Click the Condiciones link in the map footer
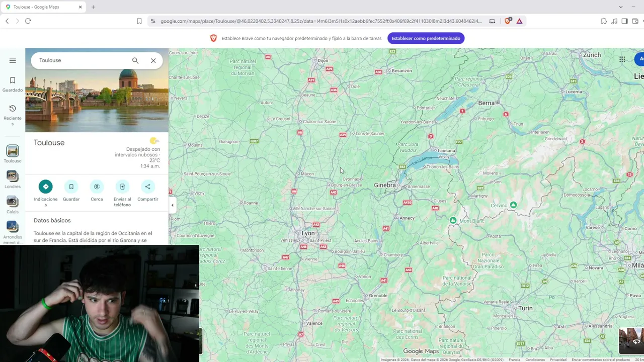The width and height of the screenshot is (644, 362). 535,359
